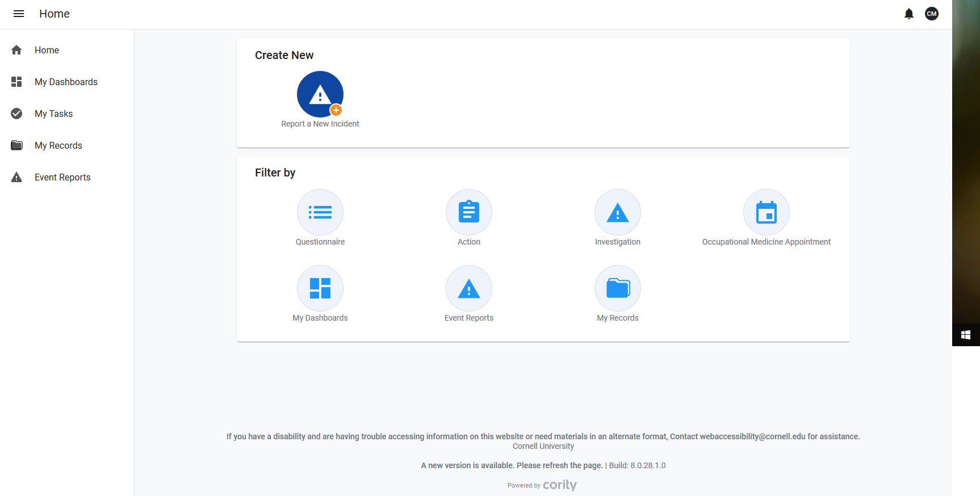Viewport: 980px width, 496px height.
Task: Open the My Records folder tile
Action: (617, 288)
